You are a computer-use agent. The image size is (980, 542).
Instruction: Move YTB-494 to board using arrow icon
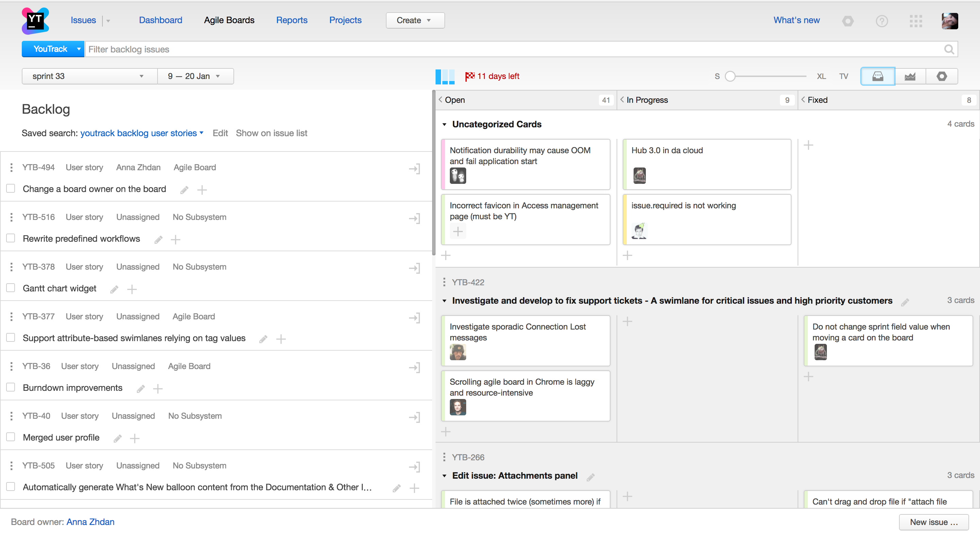click(x=414, y=169)
